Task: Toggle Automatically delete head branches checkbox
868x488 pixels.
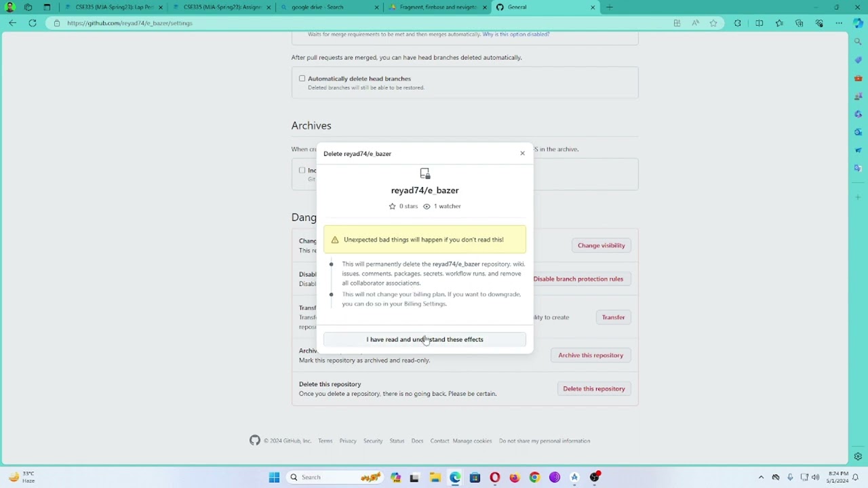Action: (x=302, y=79)
